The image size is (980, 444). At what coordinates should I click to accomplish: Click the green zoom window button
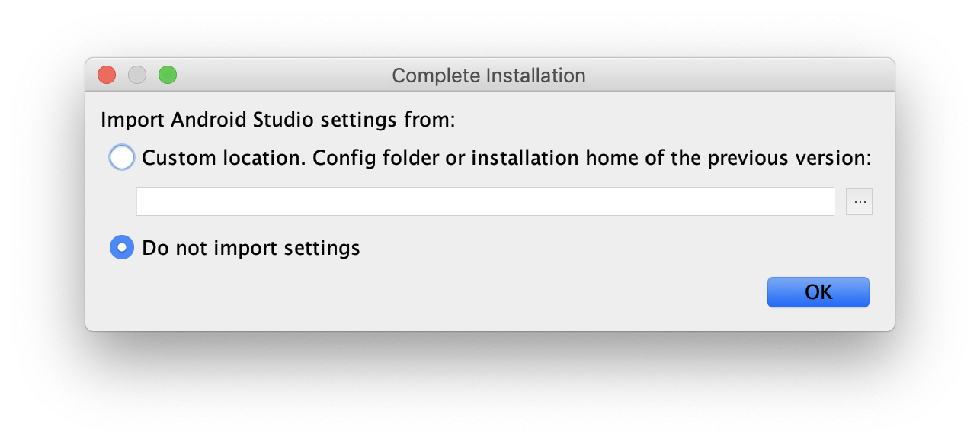pyautogui.click(x=168, y=75)
